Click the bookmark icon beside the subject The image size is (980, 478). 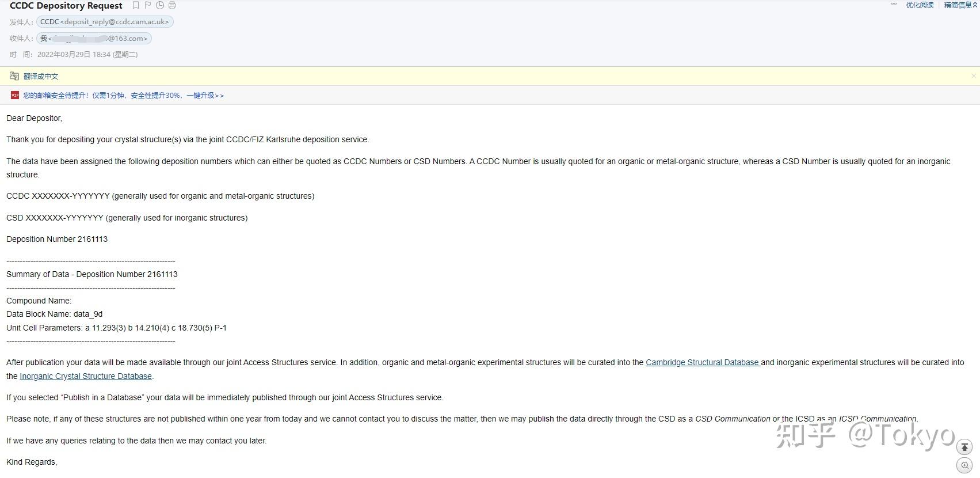(136, 6)
